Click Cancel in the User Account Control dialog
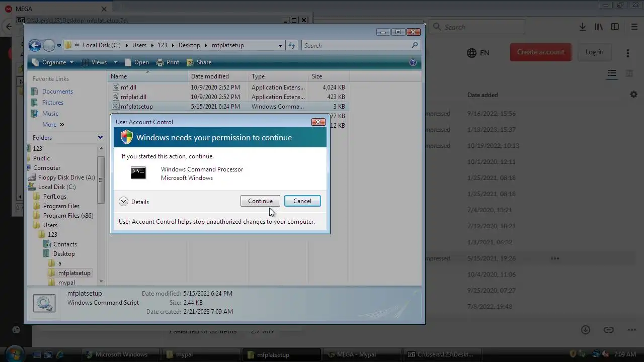This screenshot has height=362, width=644. click(x=302, y=201)
